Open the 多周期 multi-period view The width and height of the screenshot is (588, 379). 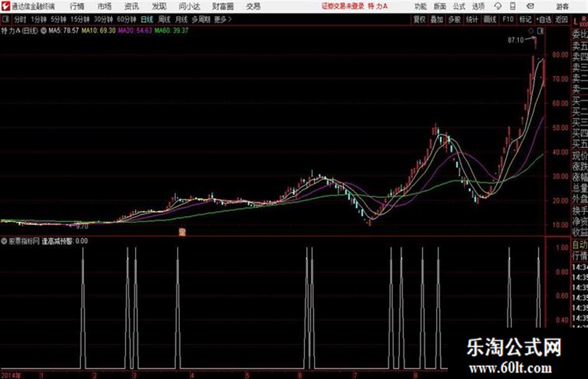point(201,19)
